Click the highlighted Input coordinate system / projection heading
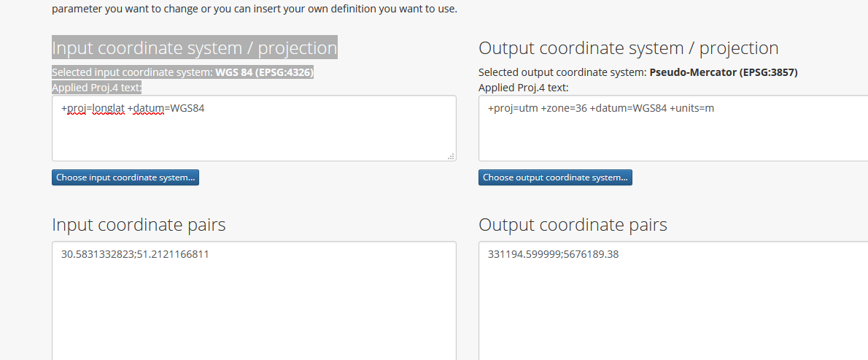 (x=194, y=48)
